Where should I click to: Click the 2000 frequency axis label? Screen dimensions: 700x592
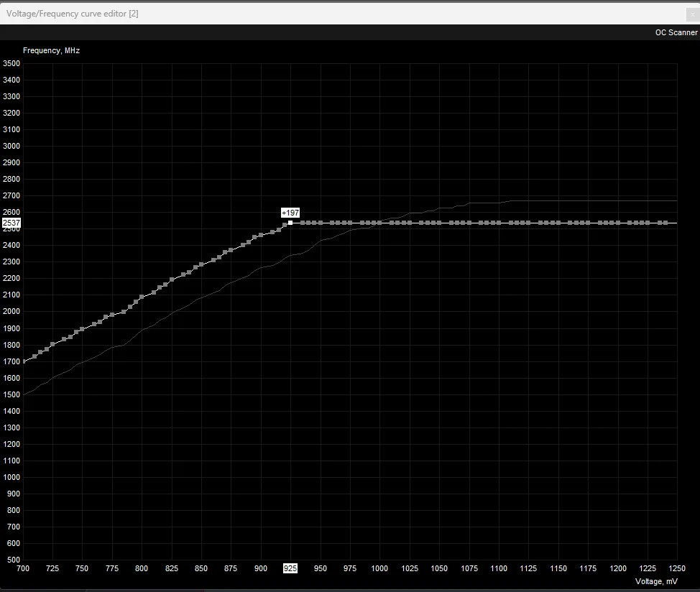click(x=11, y=311)
